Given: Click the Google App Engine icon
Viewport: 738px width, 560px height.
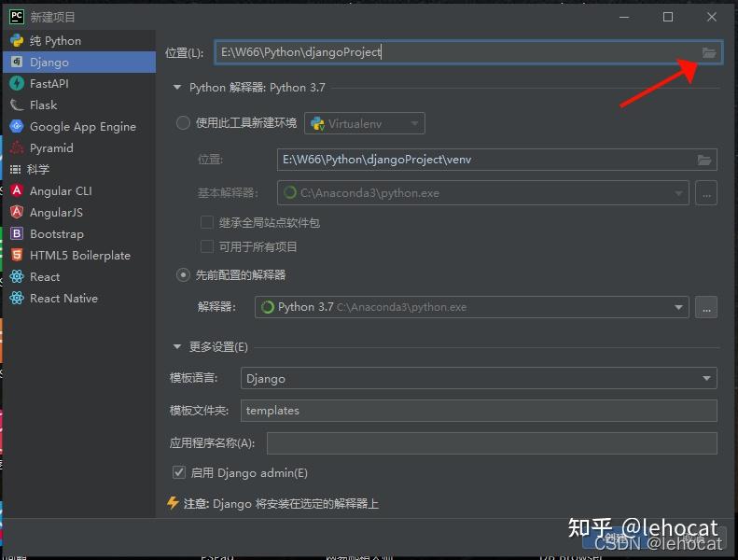Looking at the screenshot, I should (x=17, y=126).
